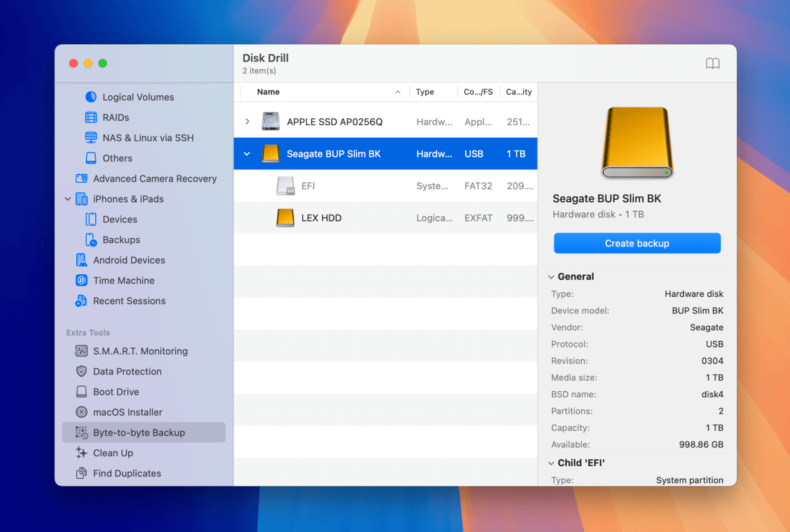
Task: Select the Byte-to-byte Backup icon
Action: [82, 433]
